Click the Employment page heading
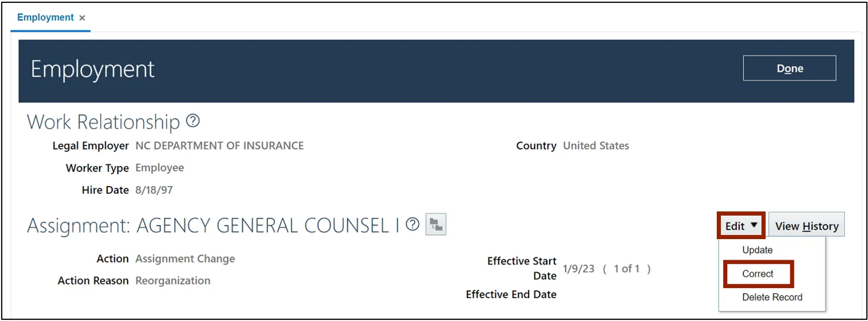This screenshot has width=868, height=321. coord(92,70)
